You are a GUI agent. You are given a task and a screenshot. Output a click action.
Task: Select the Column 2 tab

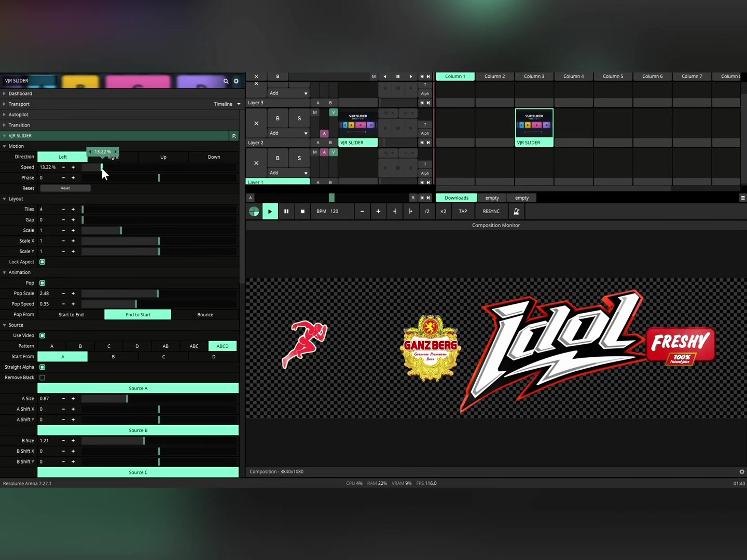coord(494,77)
